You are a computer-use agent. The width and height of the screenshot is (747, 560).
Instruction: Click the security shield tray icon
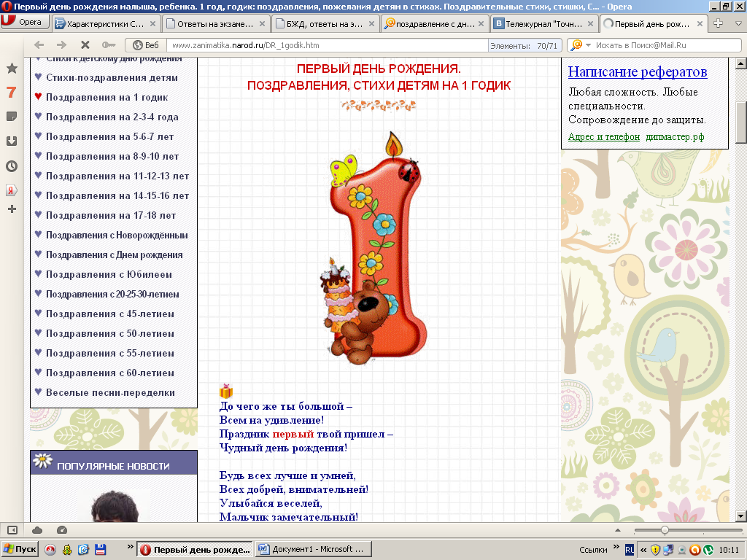click(x=656, y=550)
